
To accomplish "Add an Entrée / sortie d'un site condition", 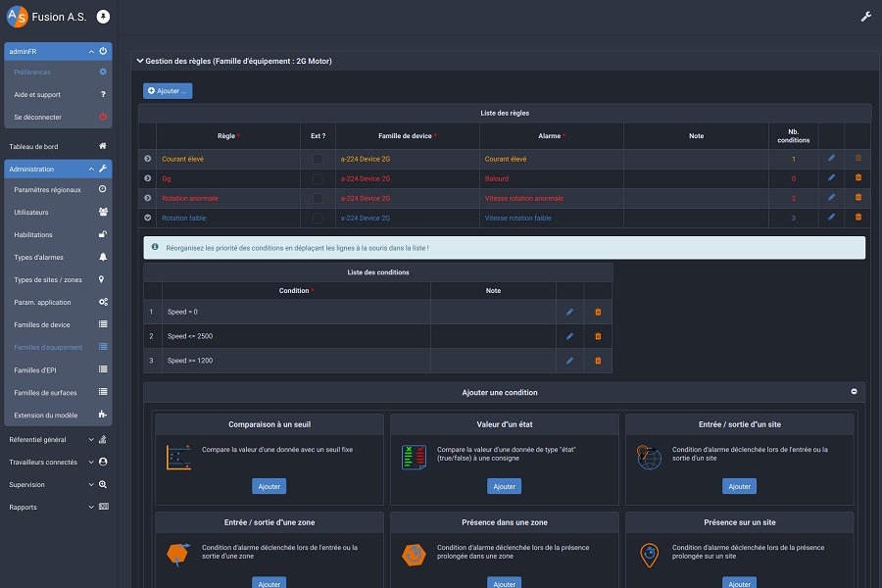I will pyautogui.click(x=739, y=486).
